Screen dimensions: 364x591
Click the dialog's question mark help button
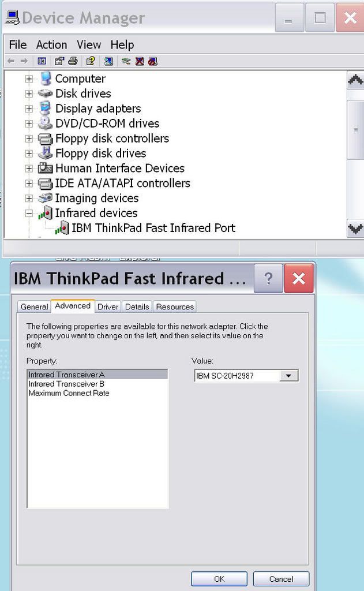coord(268,279)
